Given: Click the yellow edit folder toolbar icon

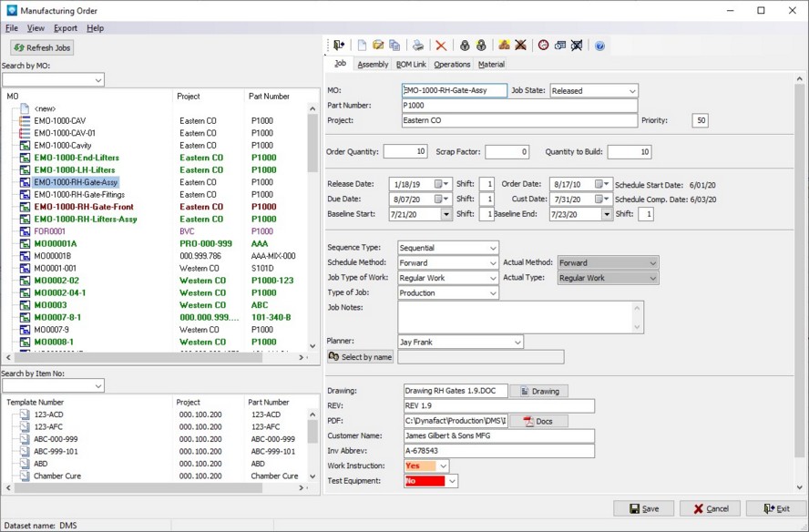Looking at the screenshot, I should (x=379, y=45).
